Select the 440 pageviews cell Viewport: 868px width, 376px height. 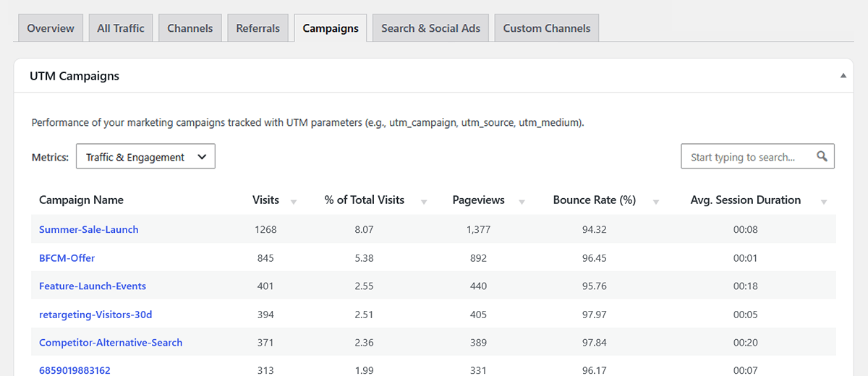point(478,286)
